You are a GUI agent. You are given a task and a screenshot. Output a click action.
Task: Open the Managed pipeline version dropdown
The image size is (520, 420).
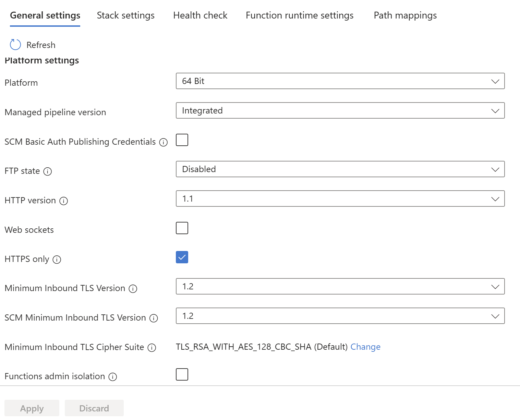(340, 110)
